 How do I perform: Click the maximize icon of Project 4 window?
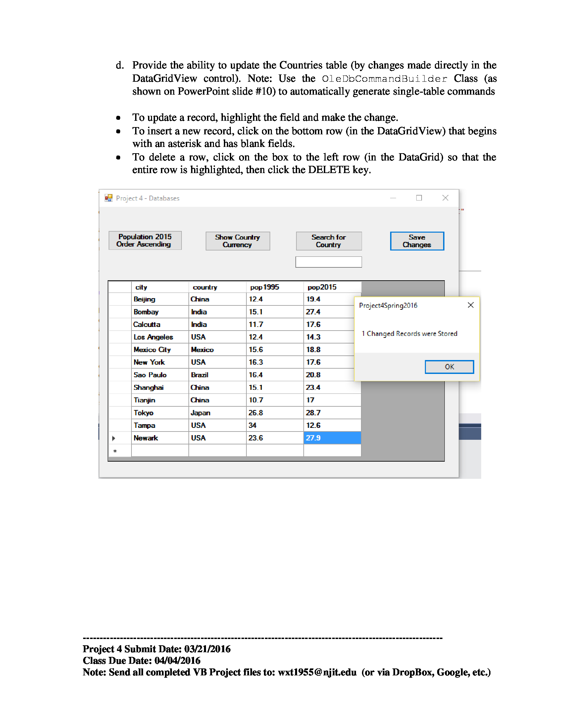pyautogui.click(x=419, y=198)
